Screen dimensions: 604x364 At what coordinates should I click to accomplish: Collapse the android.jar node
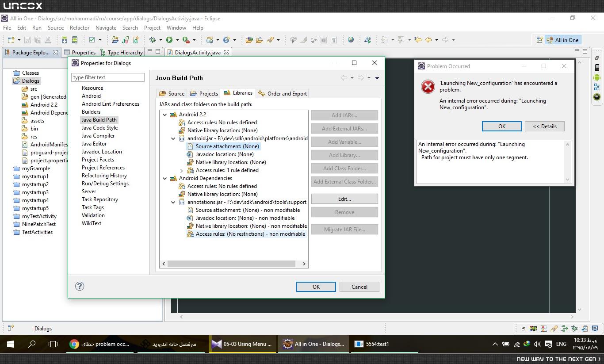coord(173,138)
